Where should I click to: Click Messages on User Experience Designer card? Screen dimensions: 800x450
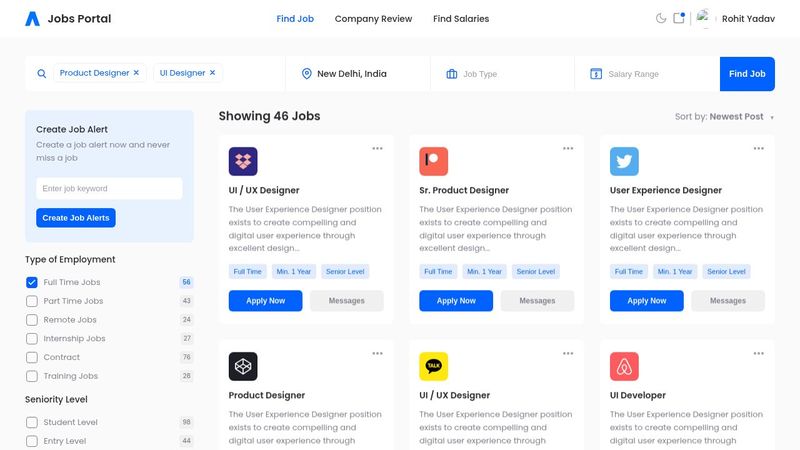(x=728, y=301)
